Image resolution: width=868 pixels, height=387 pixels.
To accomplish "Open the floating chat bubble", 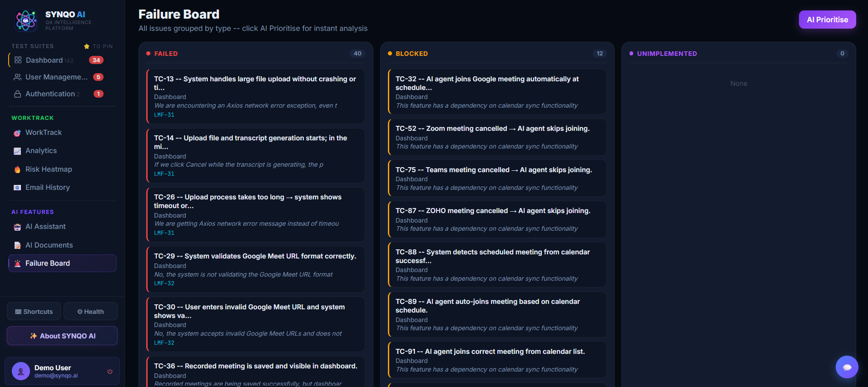I will [847, 367].
